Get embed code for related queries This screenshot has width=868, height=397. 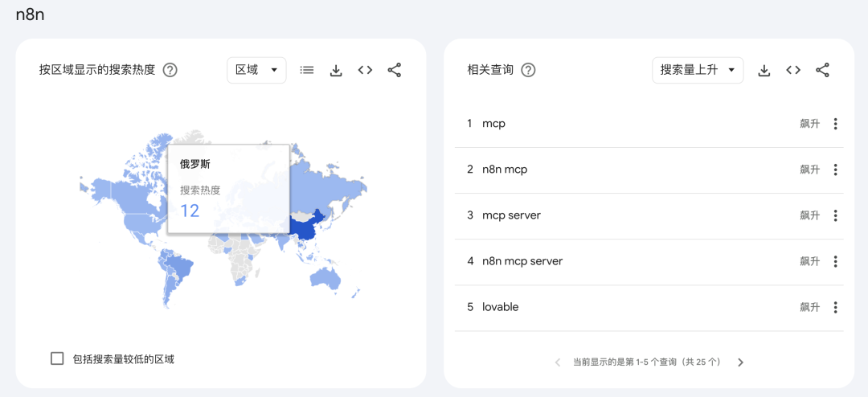pyautogui.click(x=793, y=71)
